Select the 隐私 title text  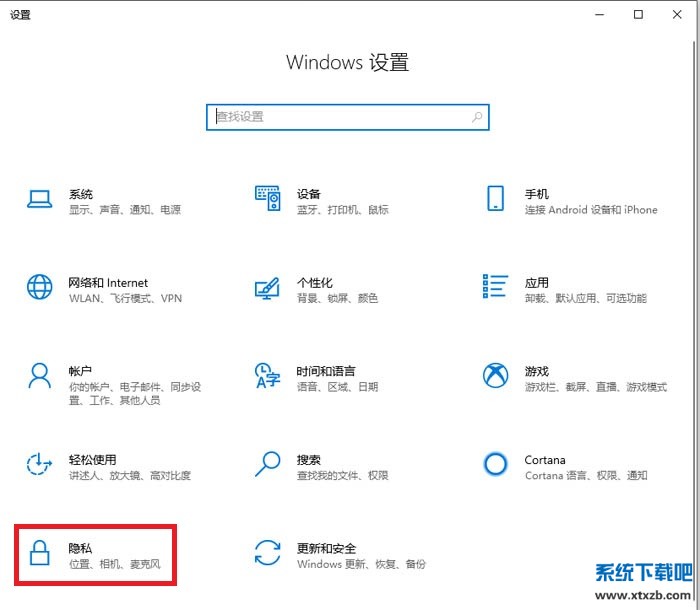(81, 548)
